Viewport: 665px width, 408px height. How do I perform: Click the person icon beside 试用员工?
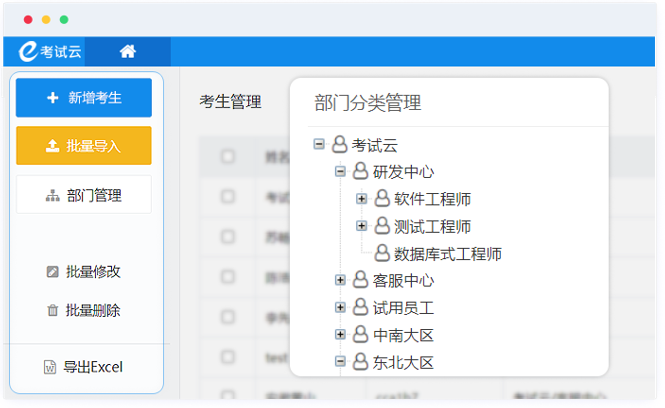(360, 308)
